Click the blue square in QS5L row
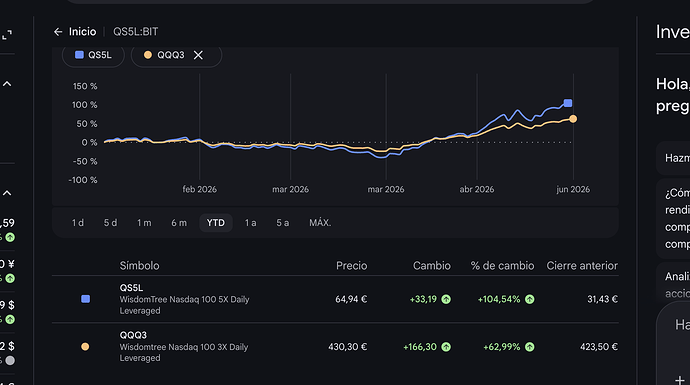 click(x=85, y=299)
